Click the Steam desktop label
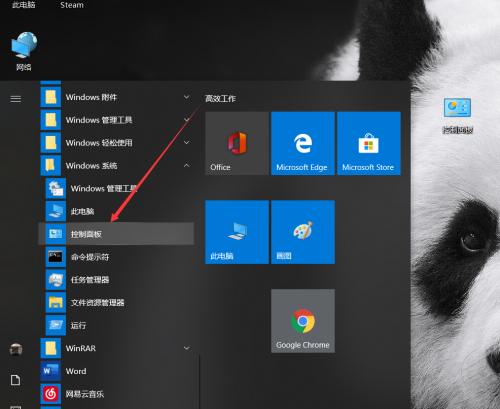The width and height of the screenshot is (500, 409). [72, 5]
